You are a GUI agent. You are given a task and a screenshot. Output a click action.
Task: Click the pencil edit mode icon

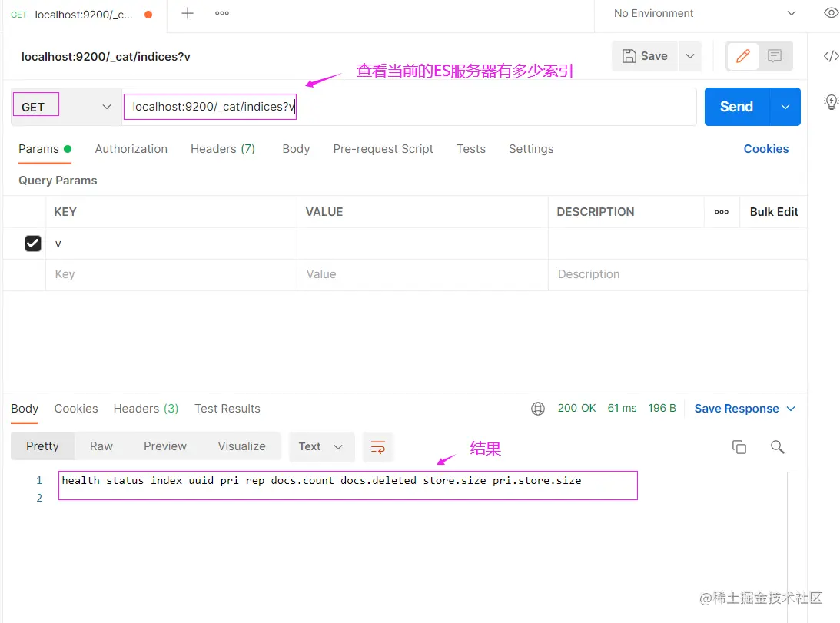coord(742,56)
